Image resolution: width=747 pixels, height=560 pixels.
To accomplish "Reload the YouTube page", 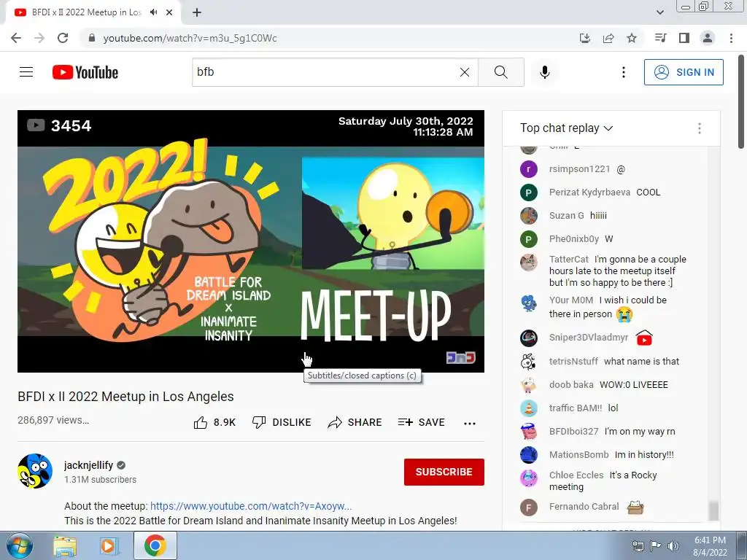I will pos(63,38).
